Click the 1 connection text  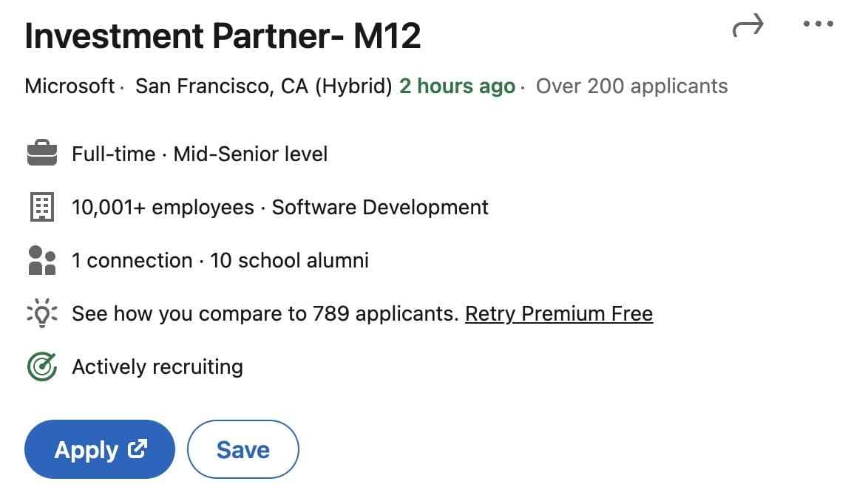pyautogui.click(x=132, y=261)
